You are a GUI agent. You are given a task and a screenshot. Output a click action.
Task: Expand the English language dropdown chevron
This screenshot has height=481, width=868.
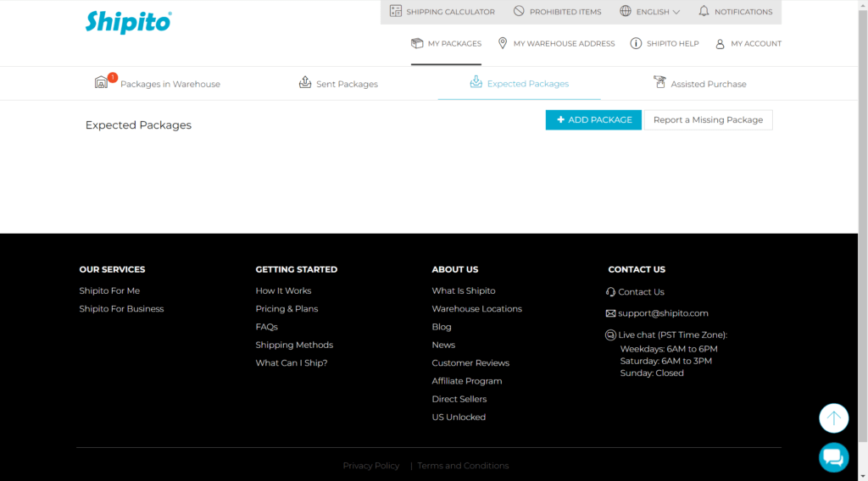click(676, 12)
